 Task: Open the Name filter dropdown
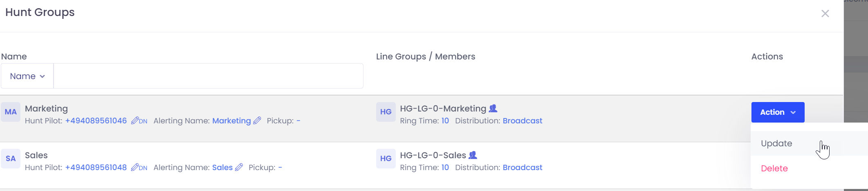pyautogui.click(x=27, y=76)
